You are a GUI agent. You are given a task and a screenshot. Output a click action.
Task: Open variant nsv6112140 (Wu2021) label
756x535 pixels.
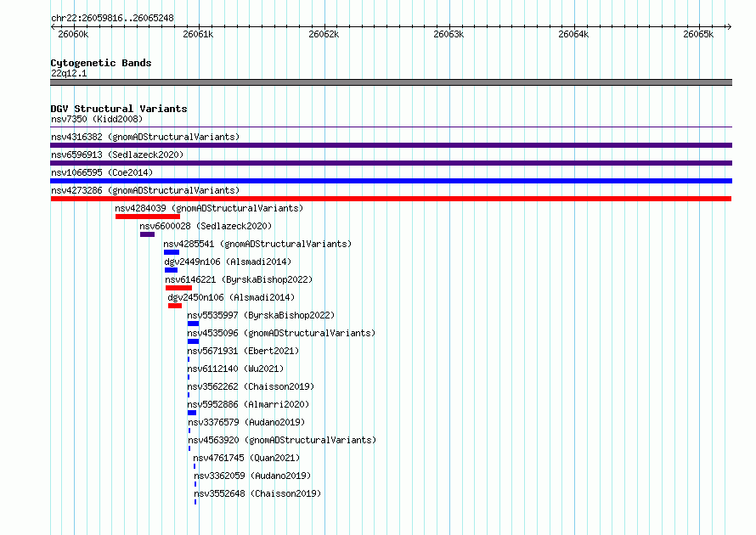(236, 369)
